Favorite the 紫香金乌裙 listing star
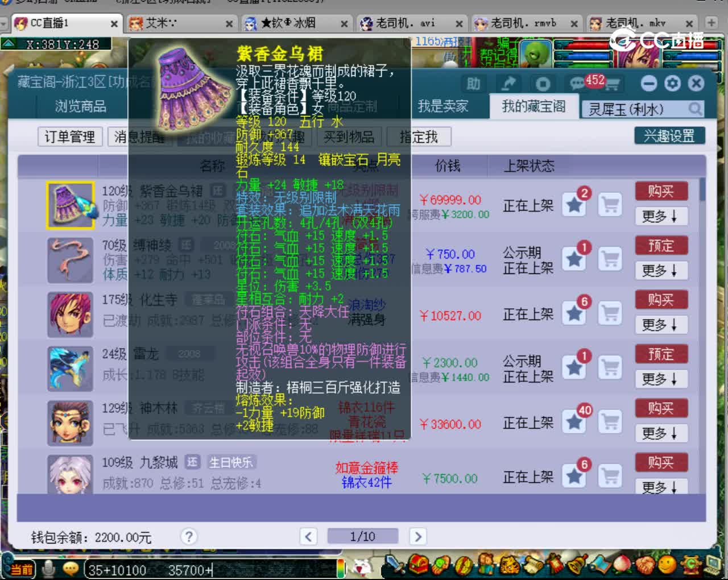 574,204
